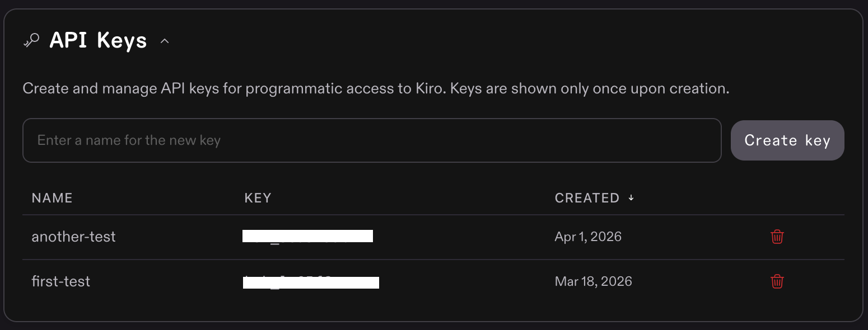Screen dimensions: 868x330
Task: Click the Create key button
Action: [x=787, y=140]
